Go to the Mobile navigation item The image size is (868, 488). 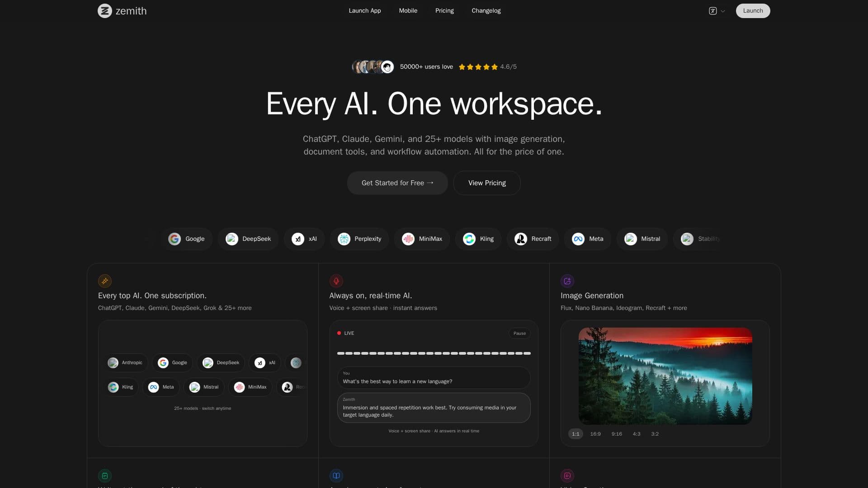(408, 11)
